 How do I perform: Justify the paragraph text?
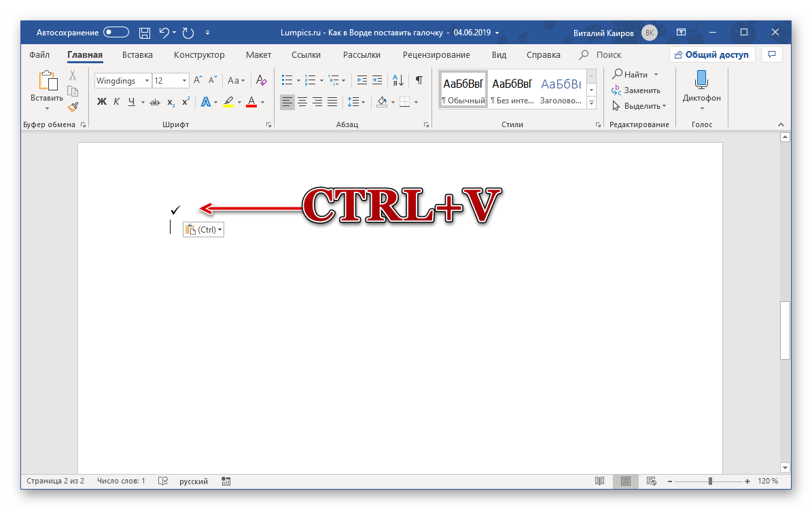[x=332, y=102]
